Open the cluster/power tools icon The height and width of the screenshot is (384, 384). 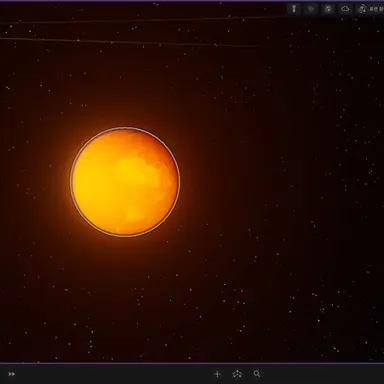[x=237, y=374]
